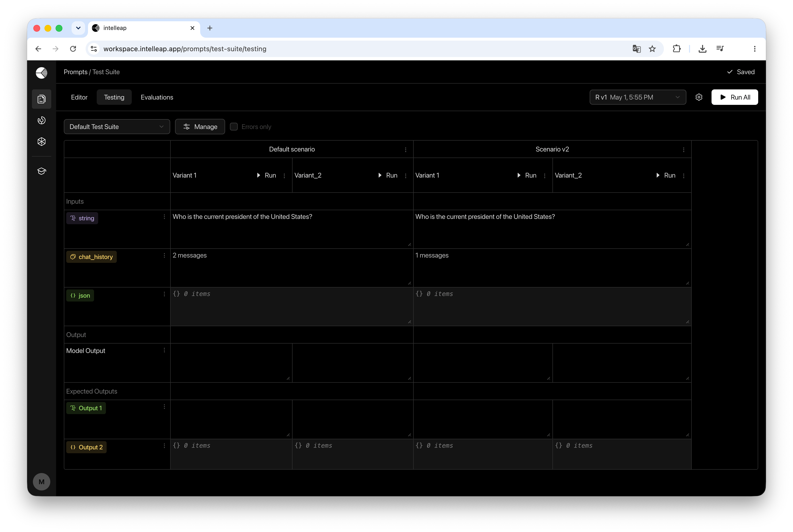Screen dimensions: 793x532
Task: Run Variant_2 in Scenario v2
Action: click(666, 175)
